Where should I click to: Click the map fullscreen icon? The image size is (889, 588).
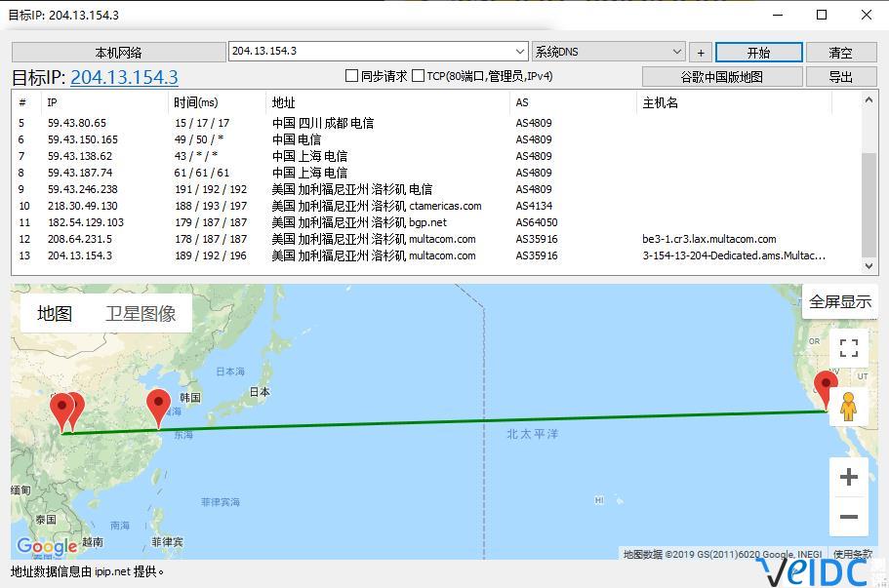click(x=849, y=348)
